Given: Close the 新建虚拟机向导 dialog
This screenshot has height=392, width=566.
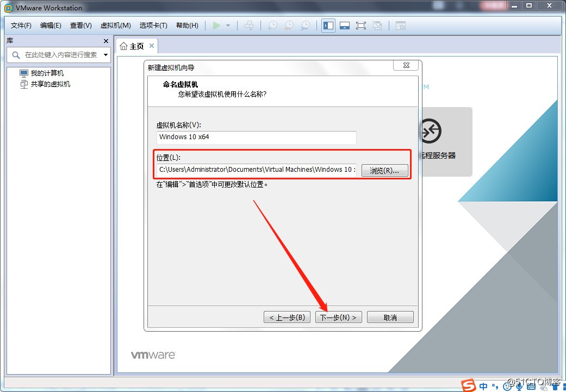Looking at the screenshot, I should point(406,65).
